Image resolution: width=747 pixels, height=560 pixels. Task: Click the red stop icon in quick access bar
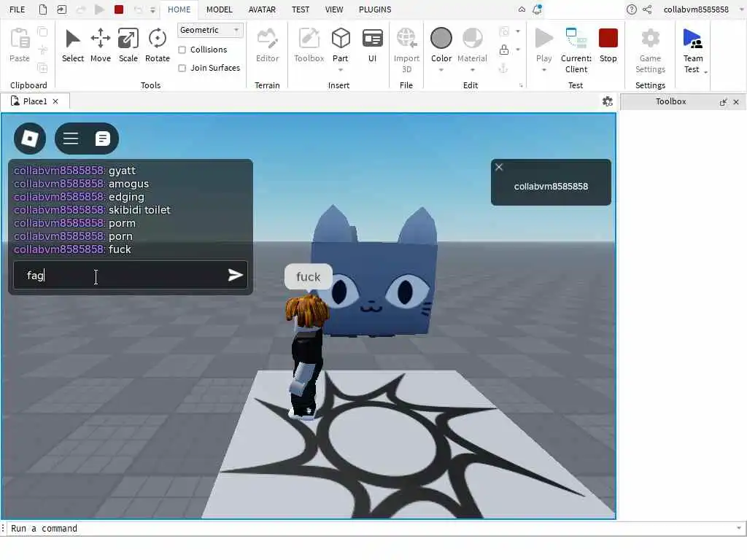[x=119, y=9]
